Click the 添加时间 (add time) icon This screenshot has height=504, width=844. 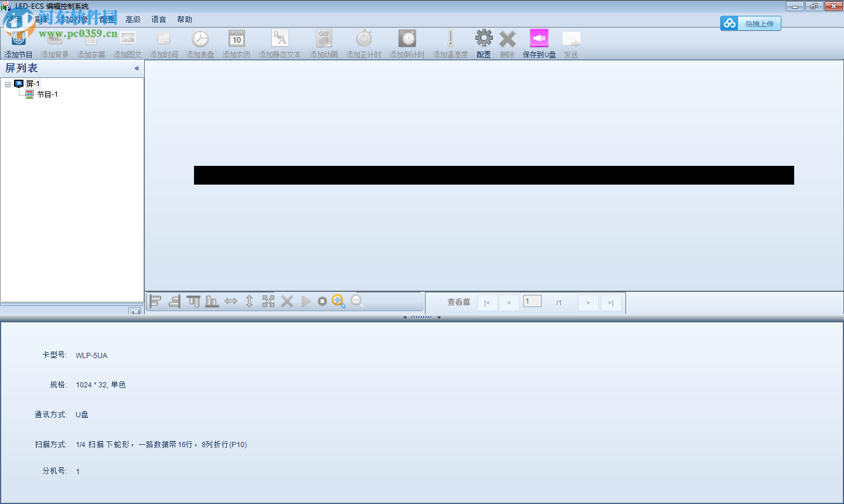tap(164, 39)
